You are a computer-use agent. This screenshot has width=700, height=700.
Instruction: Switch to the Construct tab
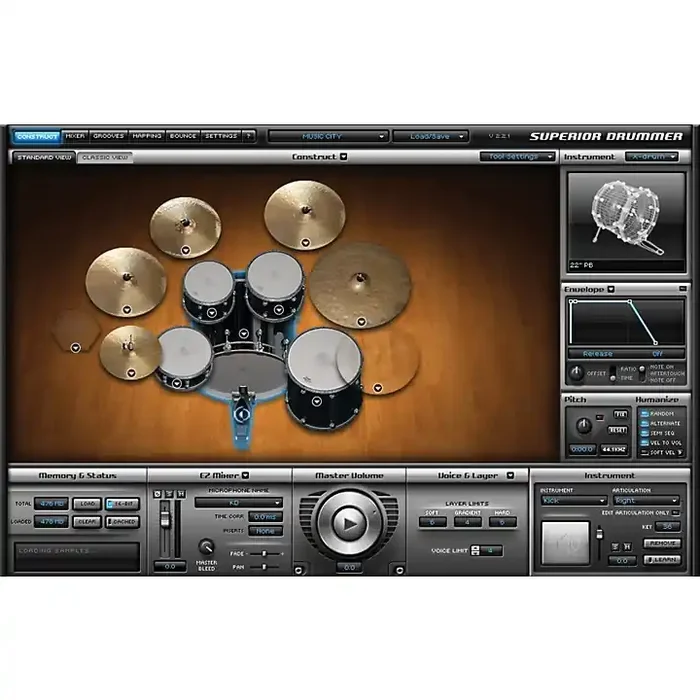37,136
